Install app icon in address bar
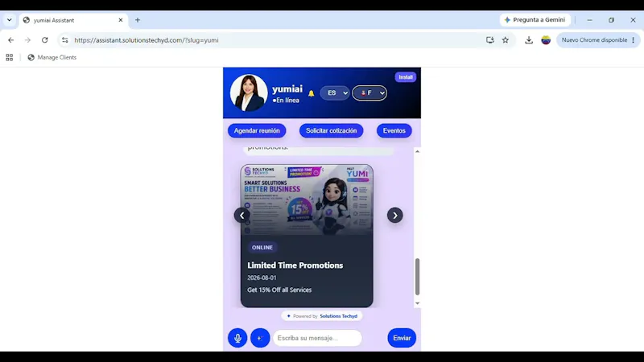 [x=490, y=40]
